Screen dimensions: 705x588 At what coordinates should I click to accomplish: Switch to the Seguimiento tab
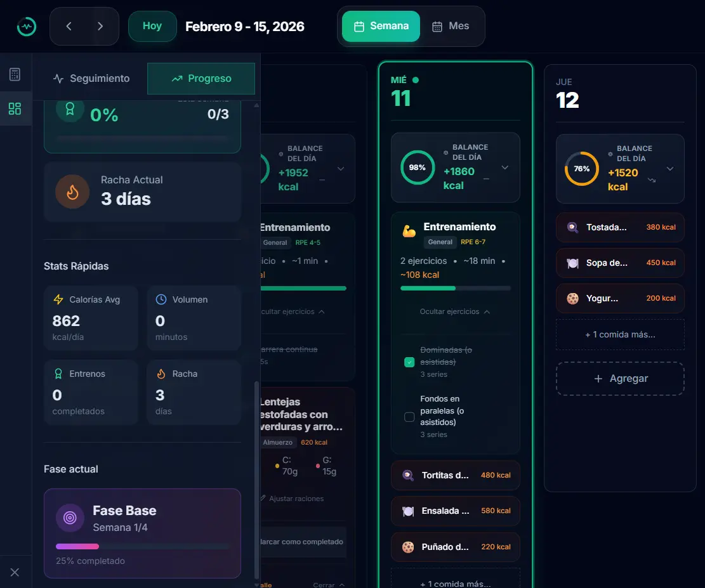click(92, 78)
